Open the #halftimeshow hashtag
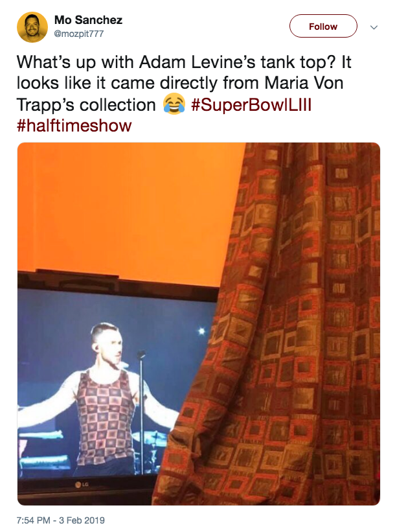The height and width of the screenshot is (532, 395). pyautogui.click(x=74, y=126)
